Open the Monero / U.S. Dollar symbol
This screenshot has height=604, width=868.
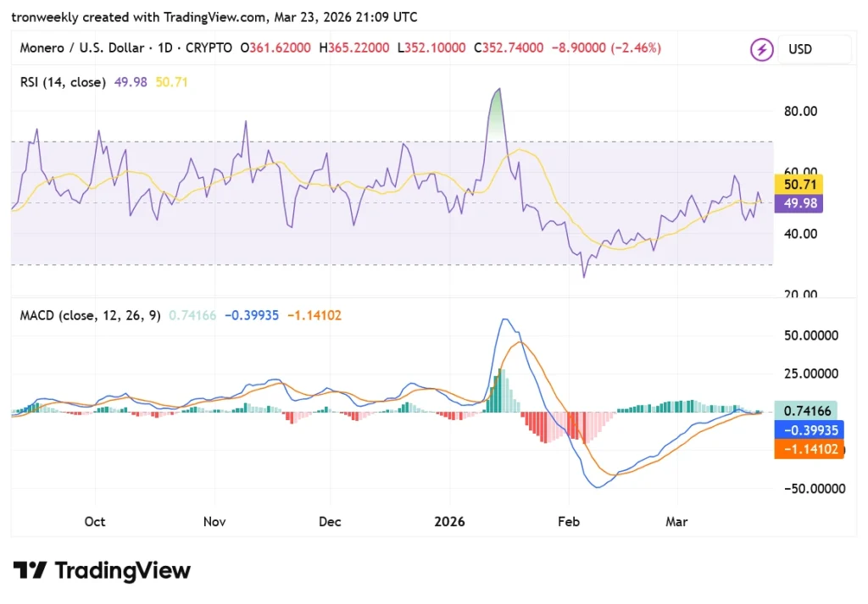(x=85, y=48)
